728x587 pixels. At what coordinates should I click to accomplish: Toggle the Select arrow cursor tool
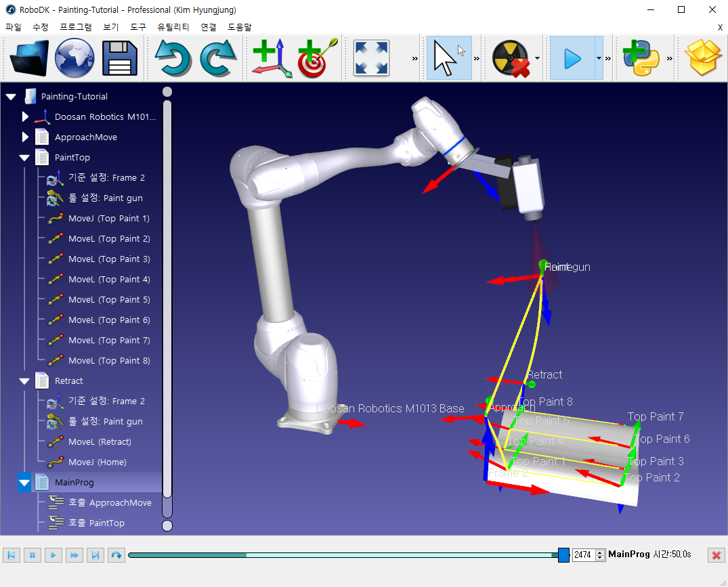[x=448, y=58]
